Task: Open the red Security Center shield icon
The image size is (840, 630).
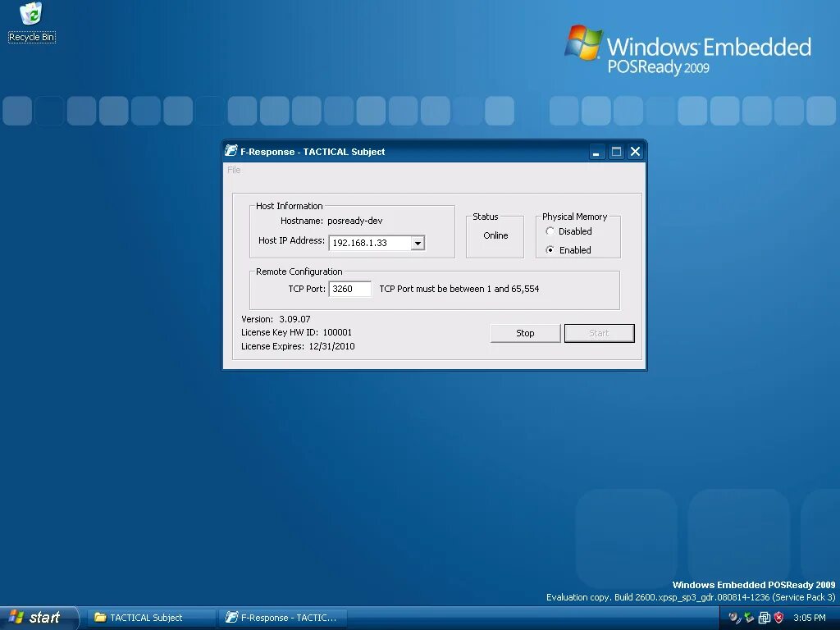Action: coord(779,618)
